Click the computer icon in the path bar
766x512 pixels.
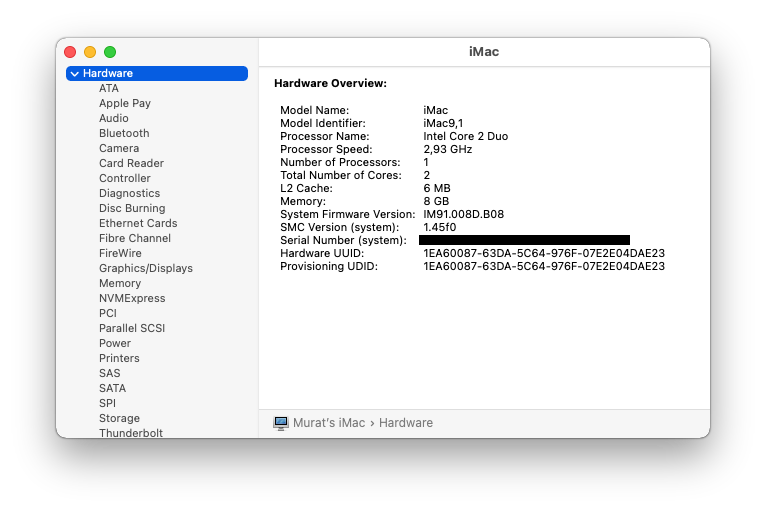point(281,423)
